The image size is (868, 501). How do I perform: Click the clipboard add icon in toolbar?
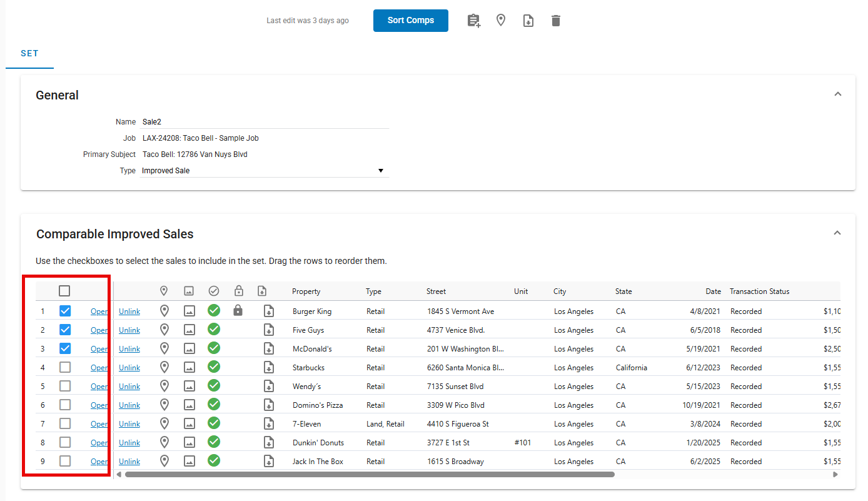tap(474, 21)
